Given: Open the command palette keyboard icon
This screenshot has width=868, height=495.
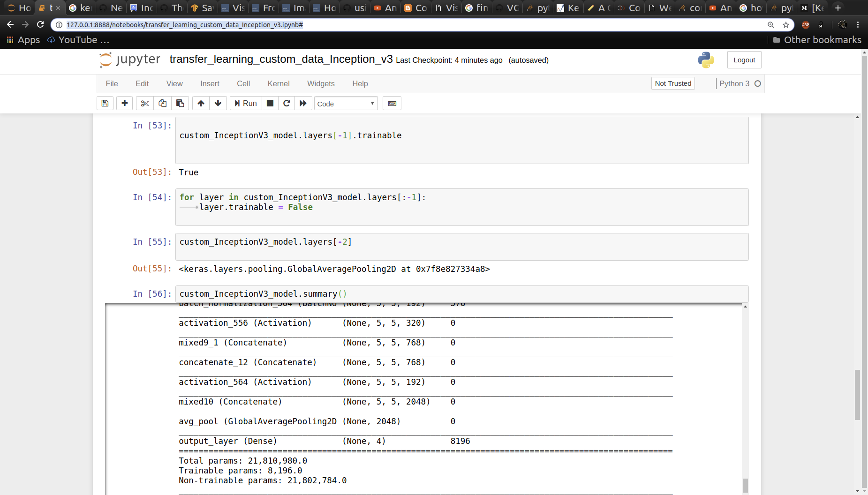Looking at the screenshot, I should [x=392, y=103].
